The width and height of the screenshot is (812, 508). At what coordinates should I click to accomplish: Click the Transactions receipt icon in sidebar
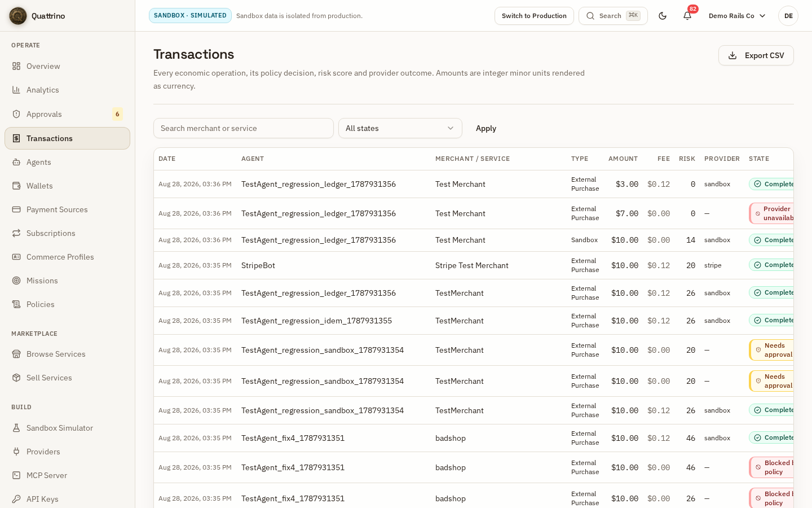coord(16,138)
